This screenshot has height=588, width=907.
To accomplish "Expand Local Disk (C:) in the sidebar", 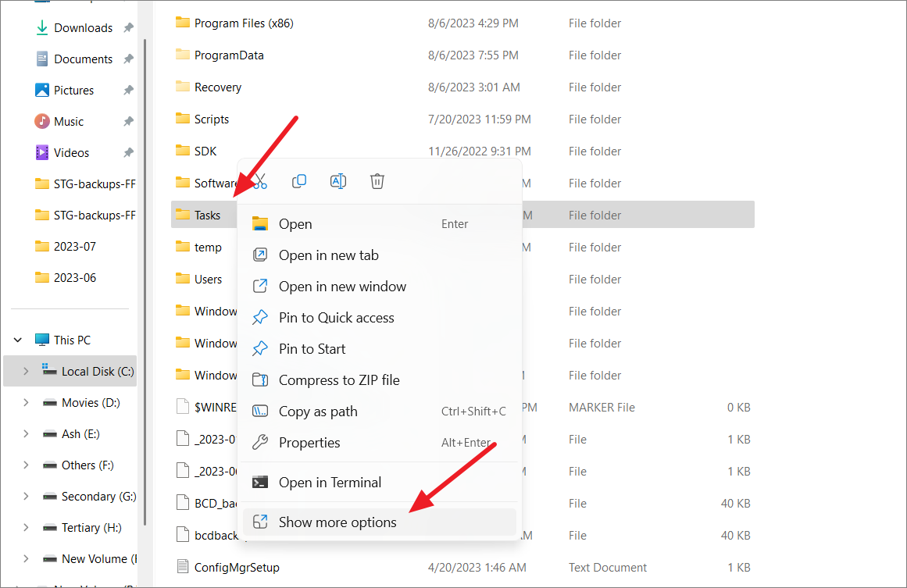I will pyautogui.click(x=24, y=371).
